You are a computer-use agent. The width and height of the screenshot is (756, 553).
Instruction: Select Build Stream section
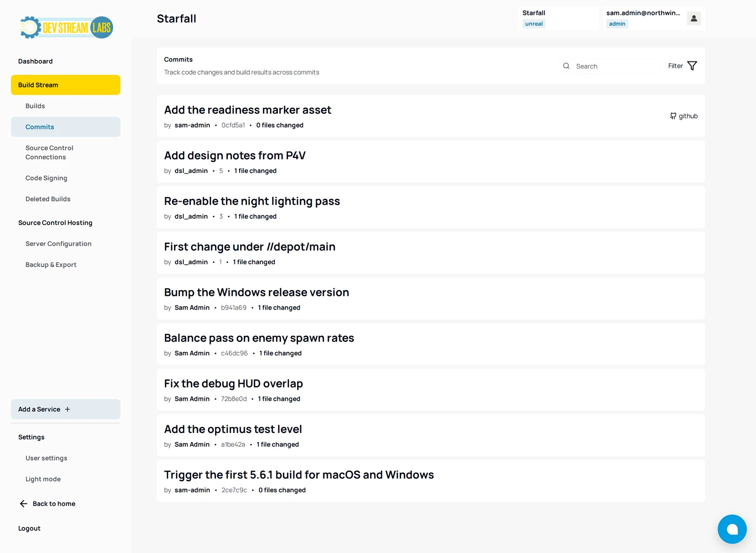tap(66, 85)
